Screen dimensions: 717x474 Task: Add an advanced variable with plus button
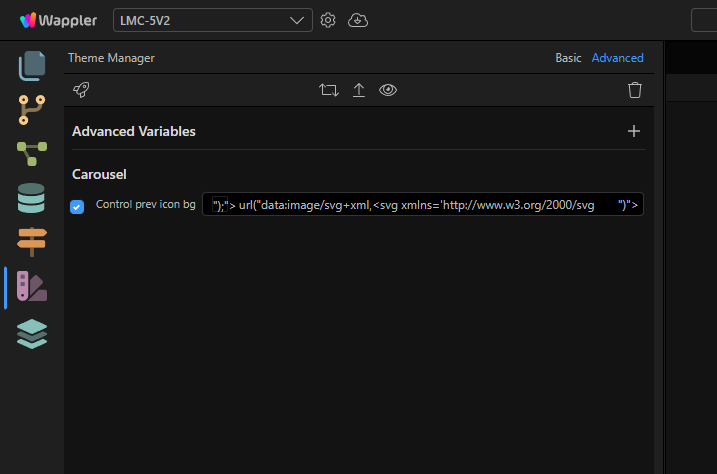pyautogui.click(x=634, y=131)
